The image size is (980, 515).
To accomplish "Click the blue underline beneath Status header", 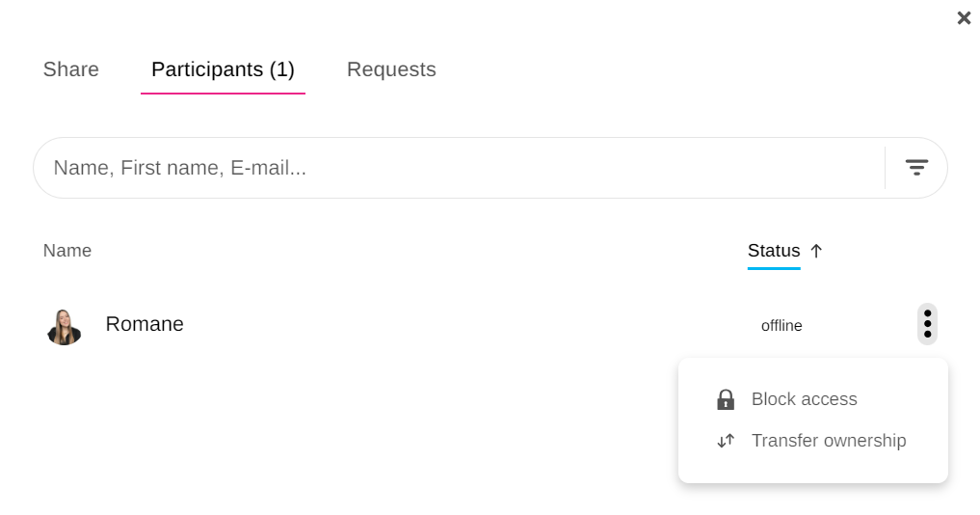I will [x=774, y=268].
